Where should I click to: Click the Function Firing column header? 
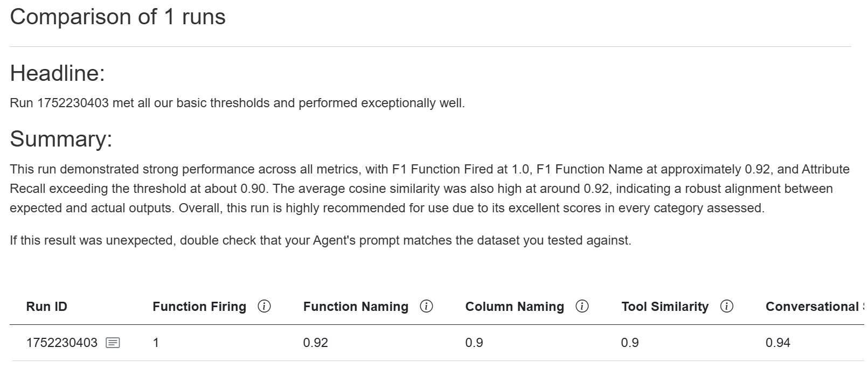(x=199, y=307)
